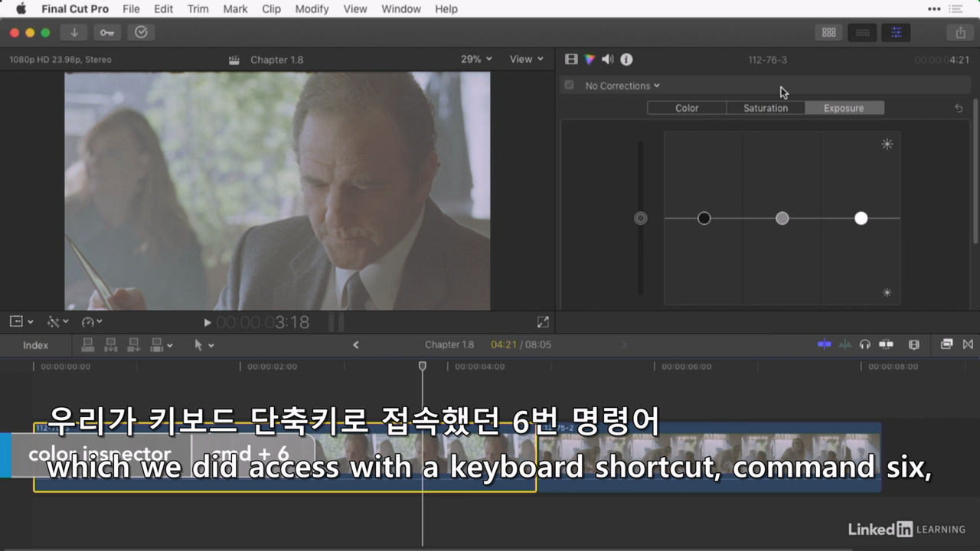Click the reset arrow in color board
980x551 pixels.
tap(959, 108)
